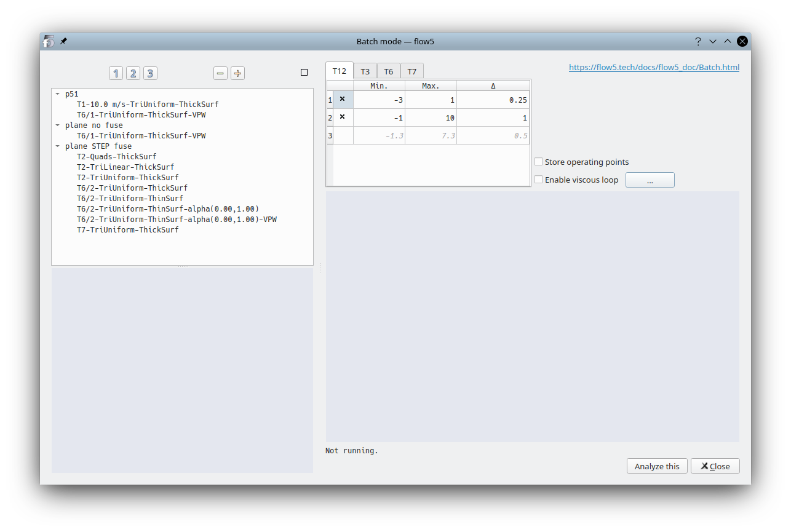Click the Min. value -1 in row 2

(379, 117)
